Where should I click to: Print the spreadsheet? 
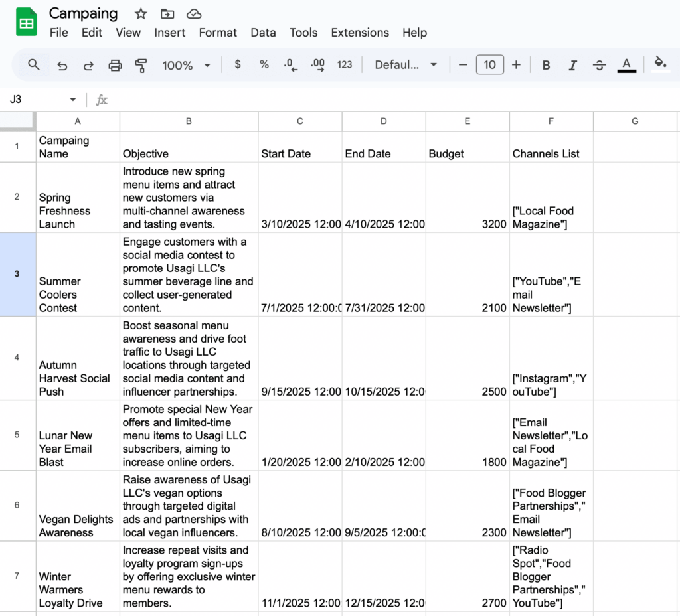coord(115,65)
